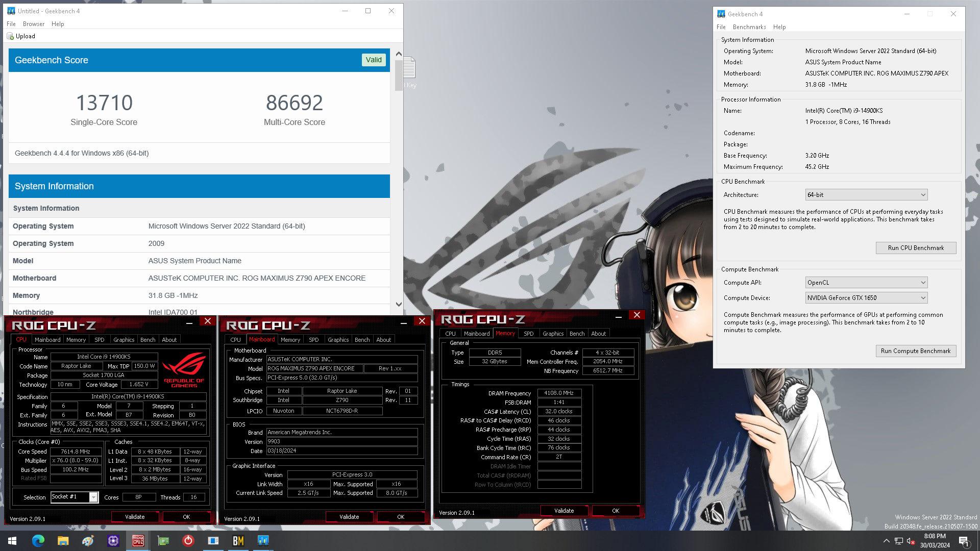Open the green graphics card app on taskbar
The image size is (980, 551).
click(x=163, y=541)
